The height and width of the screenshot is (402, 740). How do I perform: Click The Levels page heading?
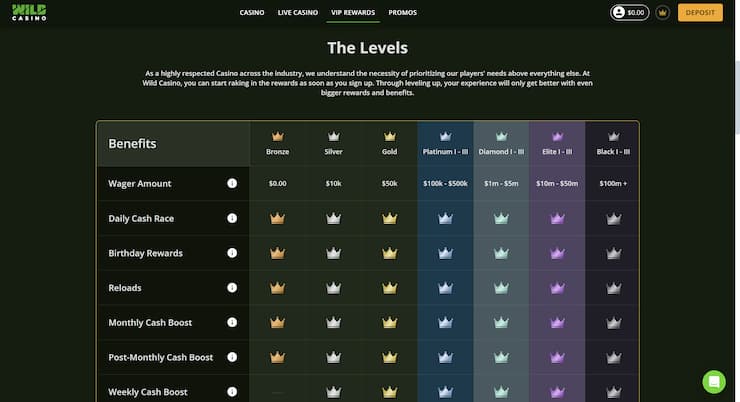point(368,48)
